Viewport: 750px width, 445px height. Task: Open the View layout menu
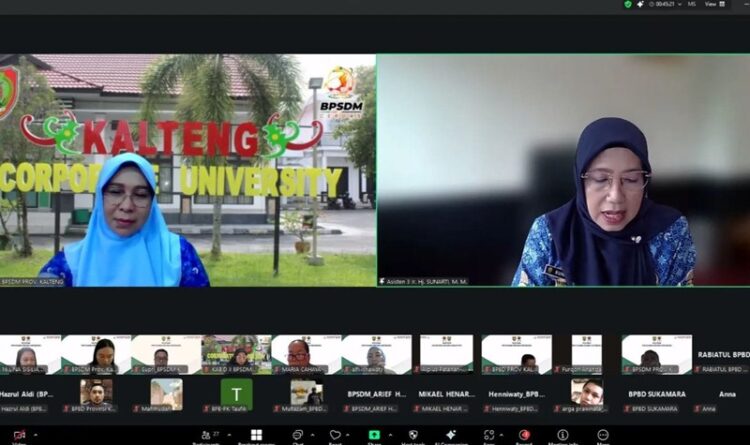click(715, 4)
